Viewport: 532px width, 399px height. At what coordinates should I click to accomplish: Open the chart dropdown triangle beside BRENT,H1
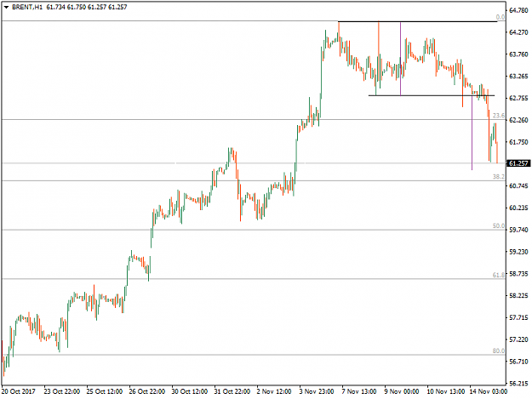[x=6, y=7]
